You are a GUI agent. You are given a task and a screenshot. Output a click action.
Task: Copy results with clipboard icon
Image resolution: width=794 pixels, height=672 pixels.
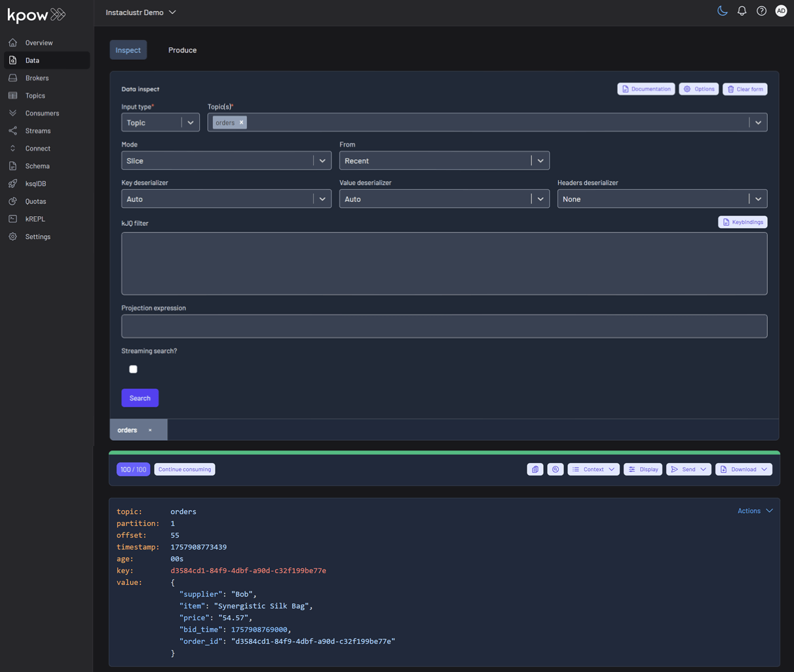tap(535, 470)
